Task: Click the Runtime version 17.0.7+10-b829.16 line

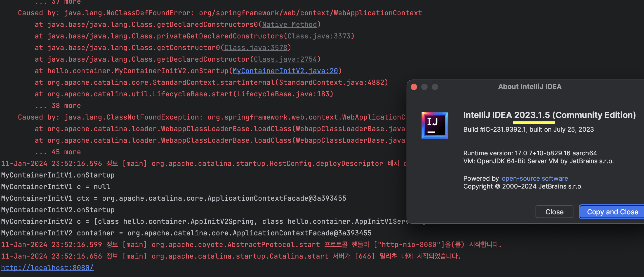Action: (530, 153)
